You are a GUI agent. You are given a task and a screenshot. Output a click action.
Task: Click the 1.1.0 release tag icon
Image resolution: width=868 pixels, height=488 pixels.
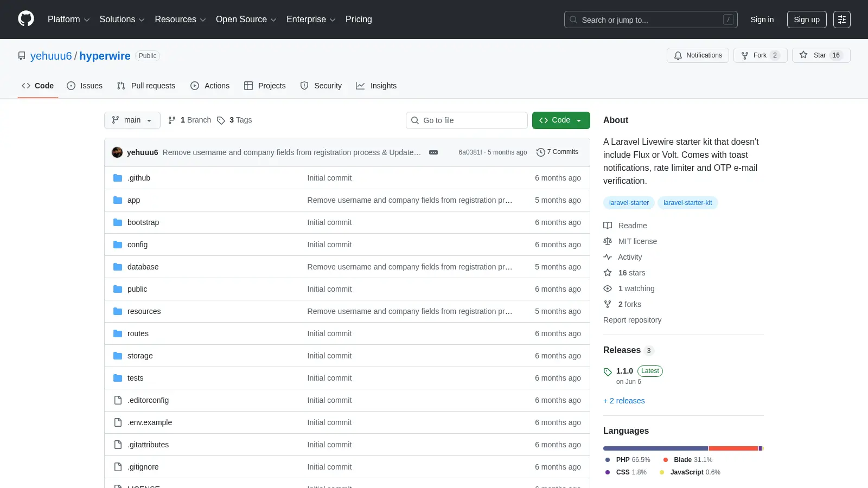(608, 372)
